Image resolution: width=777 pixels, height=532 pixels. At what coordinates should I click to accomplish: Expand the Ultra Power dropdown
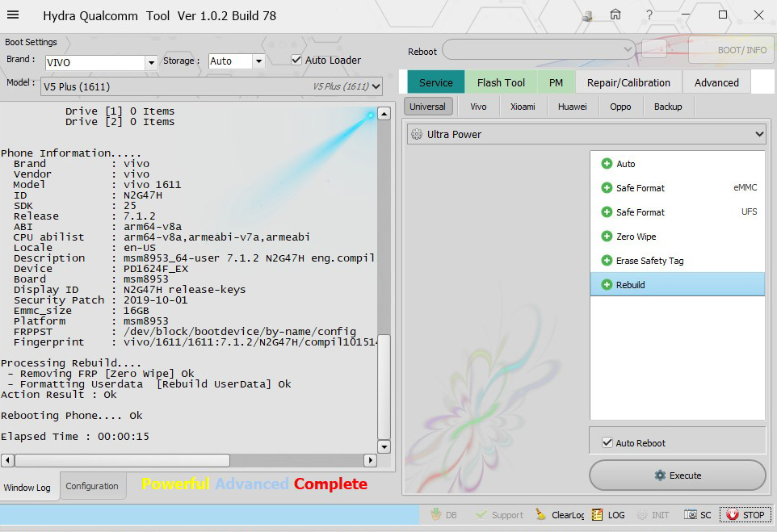(x=758, y=134)
